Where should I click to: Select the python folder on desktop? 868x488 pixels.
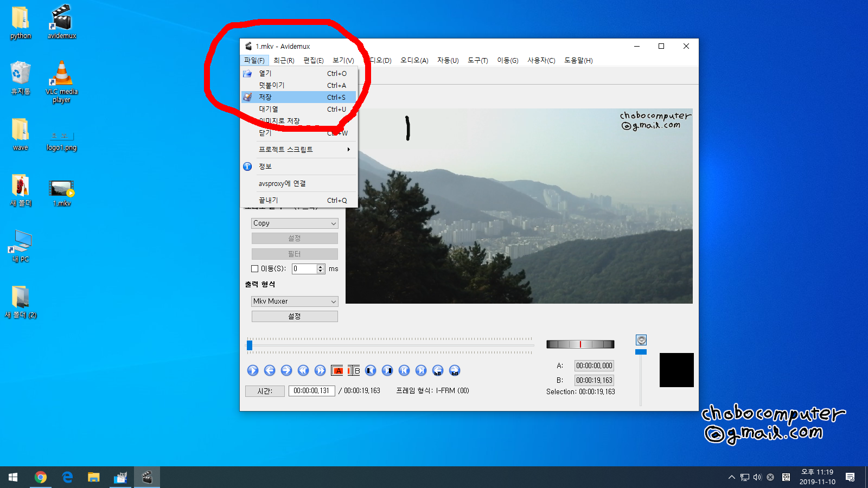(x=21, y=22)
